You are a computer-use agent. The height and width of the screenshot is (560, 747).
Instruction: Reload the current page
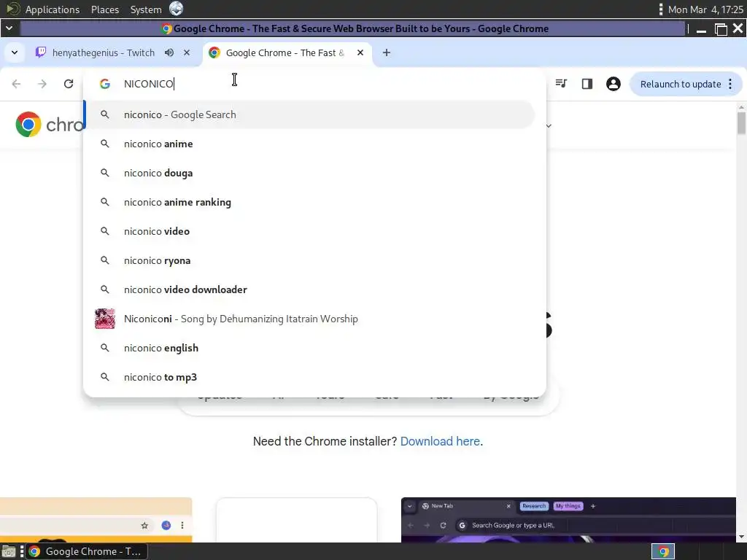[69, 84]
